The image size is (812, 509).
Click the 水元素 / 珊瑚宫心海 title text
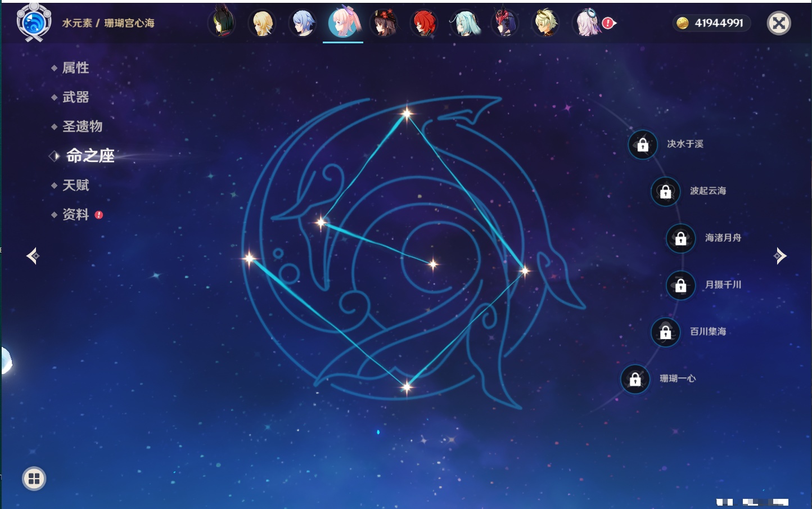[108, 23]
